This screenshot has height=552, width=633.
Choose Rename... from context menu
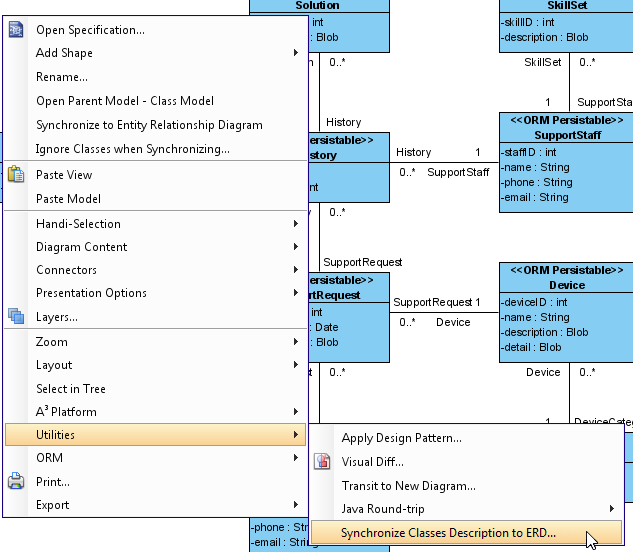tap(155, 77)
